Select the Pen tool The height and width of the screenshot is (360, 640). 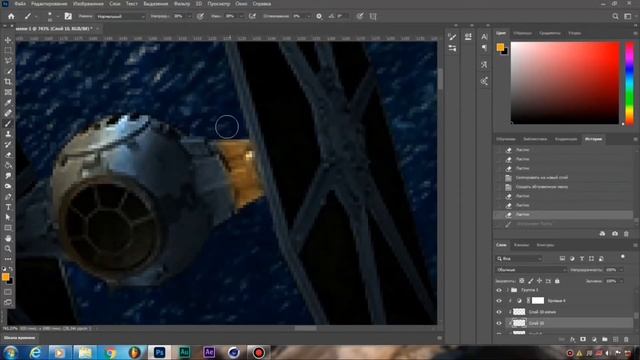click(8, 197)
